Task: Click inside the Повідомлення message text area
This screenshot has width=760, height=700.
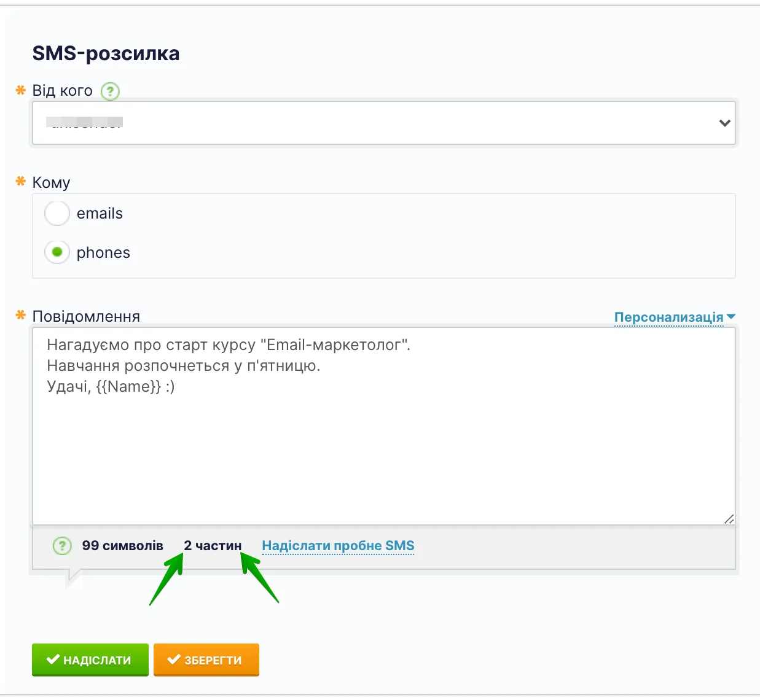Action: click(384, 426)
